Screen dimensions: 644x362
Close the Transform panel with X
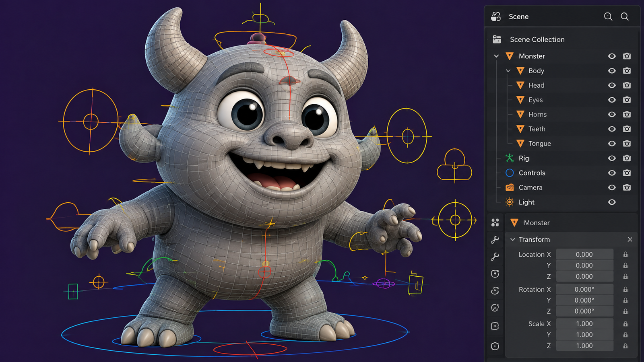[x=630, y=239]
